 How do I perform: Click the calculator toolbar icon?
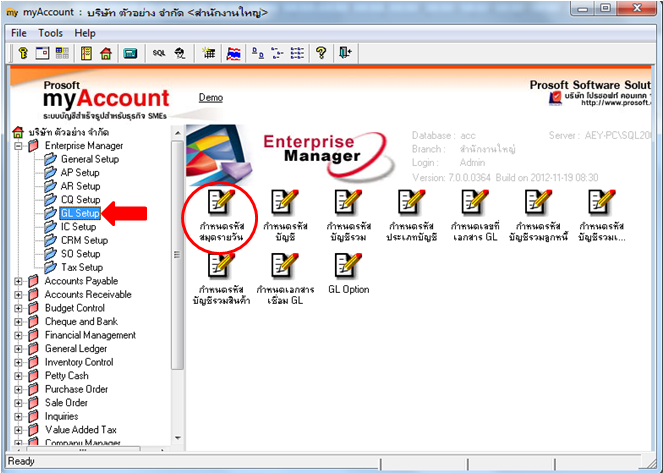coord(130,53)
